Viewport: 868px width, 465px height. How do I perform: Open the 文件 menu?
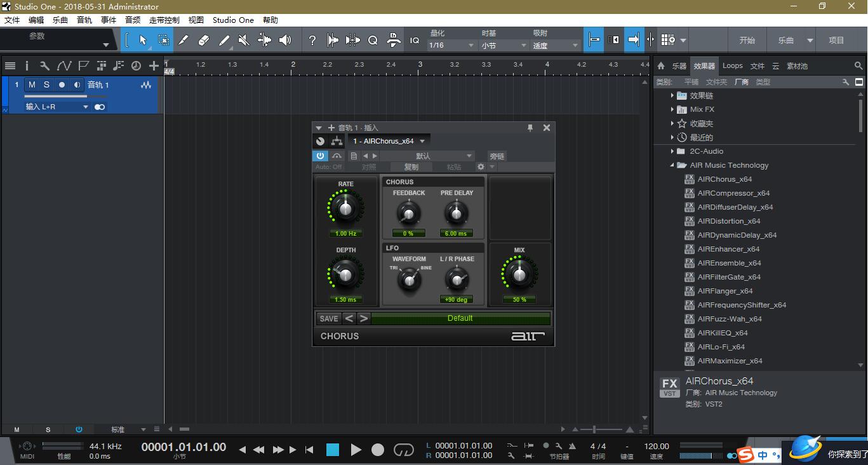click(x=12, y=20)
